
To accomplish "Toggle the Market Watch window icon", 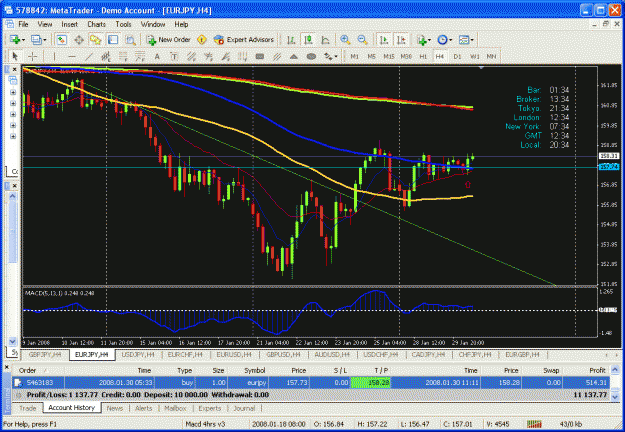I will coord(61,40).
